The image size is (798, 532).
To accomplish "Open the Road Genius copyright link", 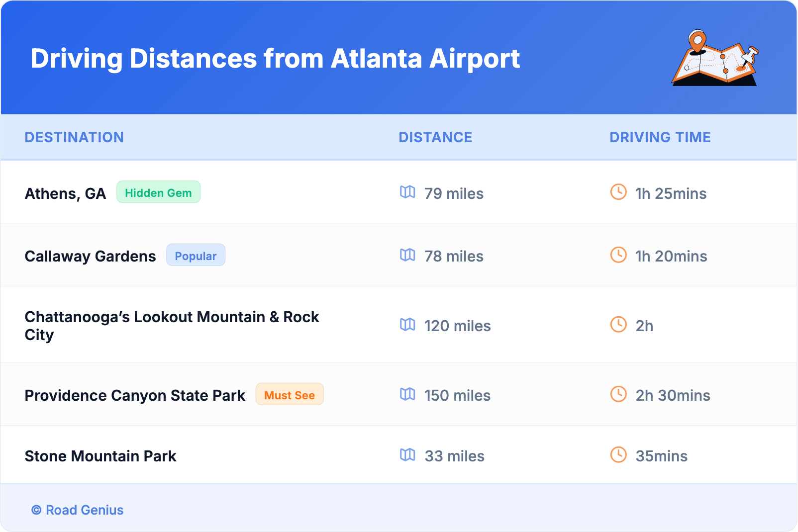I will 78,510.
